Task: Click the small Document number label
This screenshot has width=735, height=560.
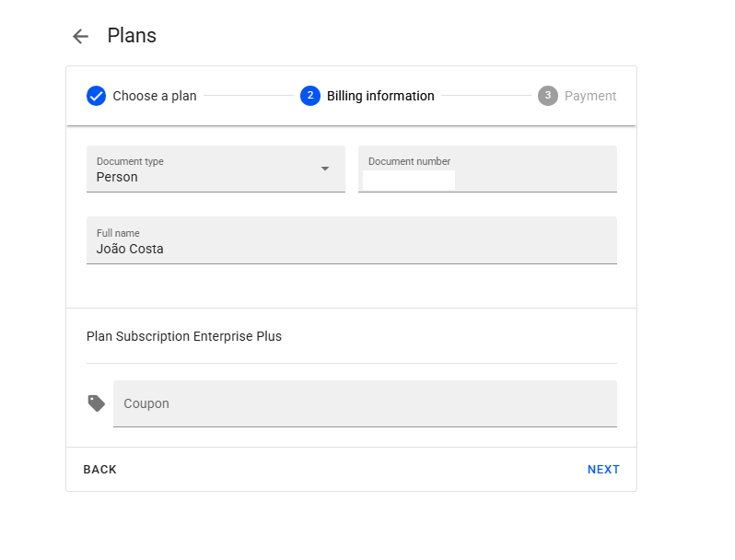Action: (409, 161)
